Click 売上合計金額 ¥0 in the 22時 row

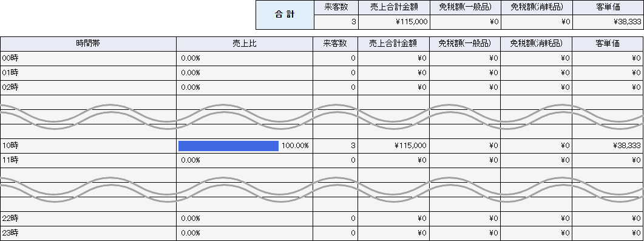point(422,219)
